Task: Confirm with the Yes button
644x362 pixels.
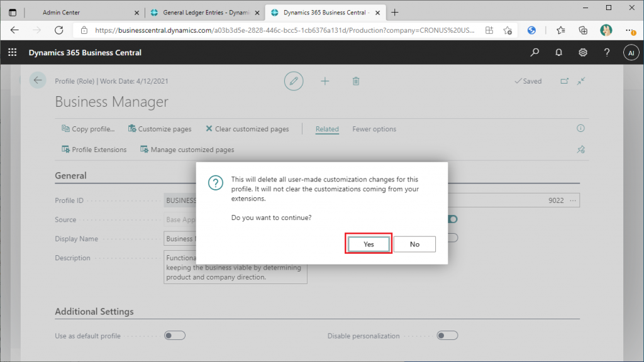Action: pos(369,244)
